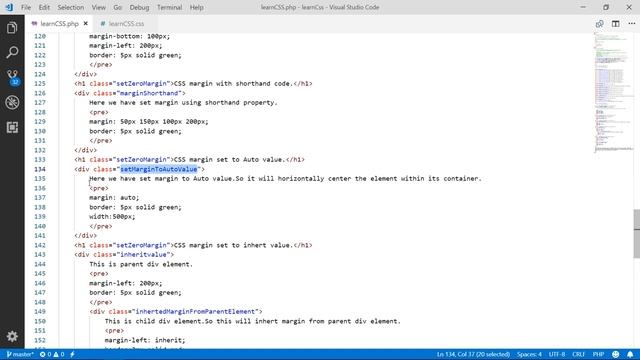Click 'inhertedMarginFromParentElement' class value

[195, 311]
